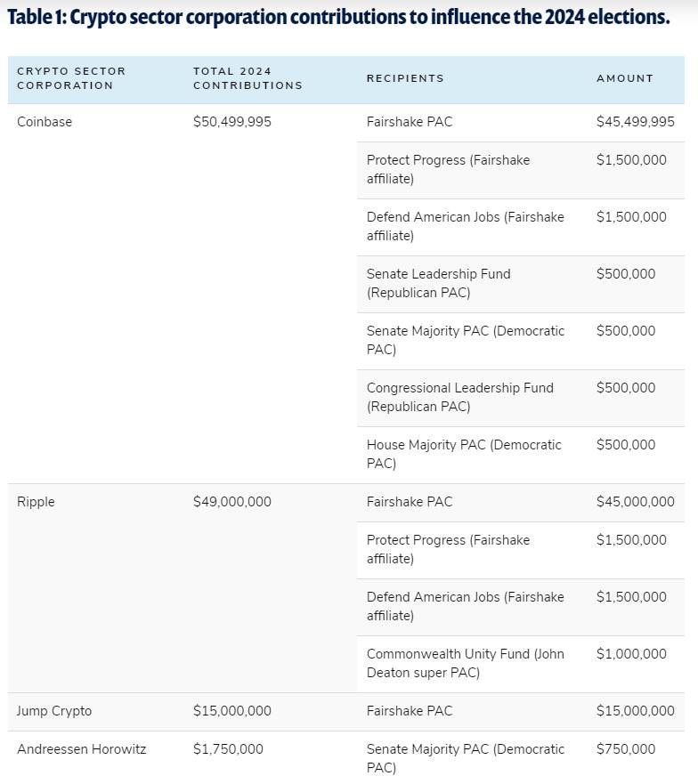Image resolution: width=698 pixels, height=784 pixels.
Task: Click 'Congressional Leadership Fund (Republican PAC)' recipient
Action: point(459,398)
